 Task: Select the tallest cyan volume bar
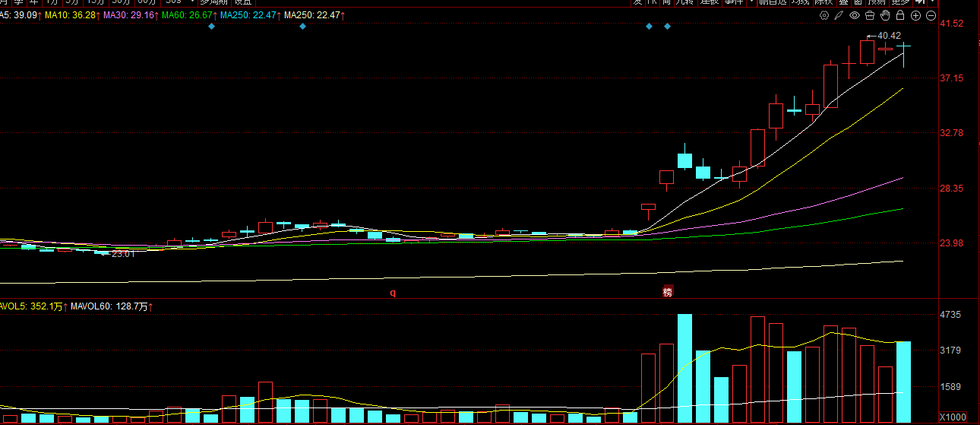(685, 369)
